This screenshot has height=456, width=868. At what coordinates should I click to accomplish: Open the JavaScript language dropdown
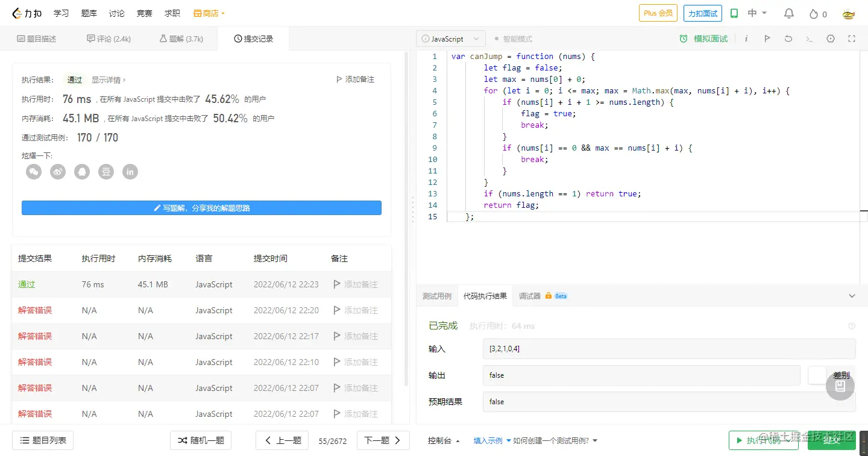coord(450,39)
